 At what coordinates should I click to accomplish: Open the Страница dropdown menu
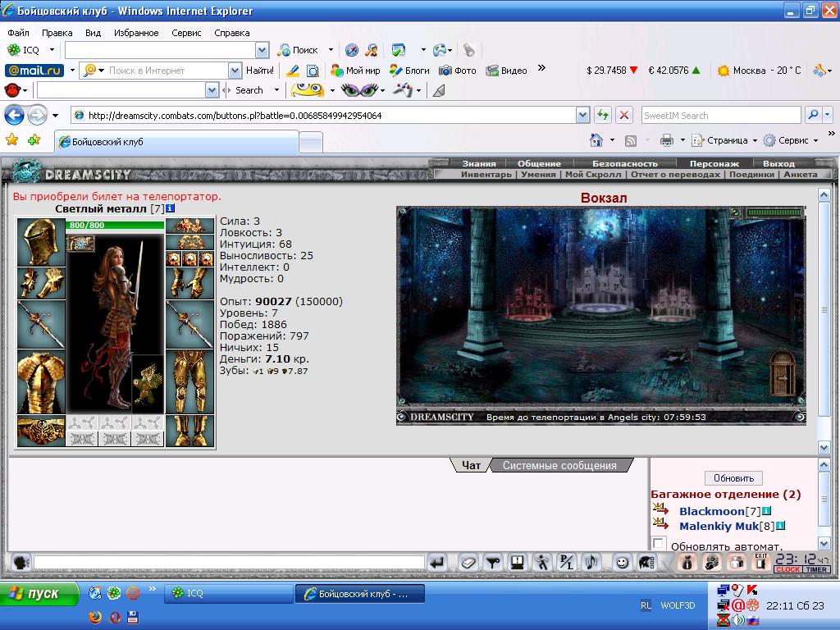(x=724, y=140)
